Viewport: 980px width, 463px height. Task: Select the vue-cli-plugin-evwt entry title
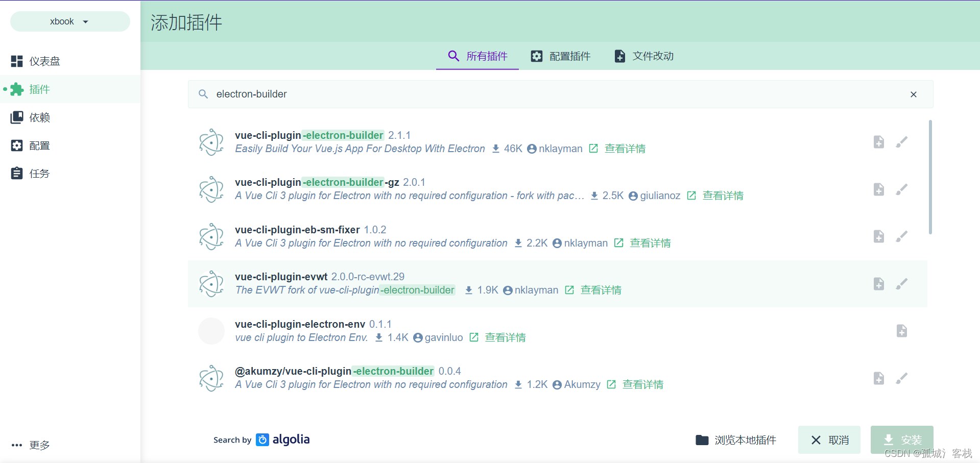pyautogui.click(x=281, y=277)
